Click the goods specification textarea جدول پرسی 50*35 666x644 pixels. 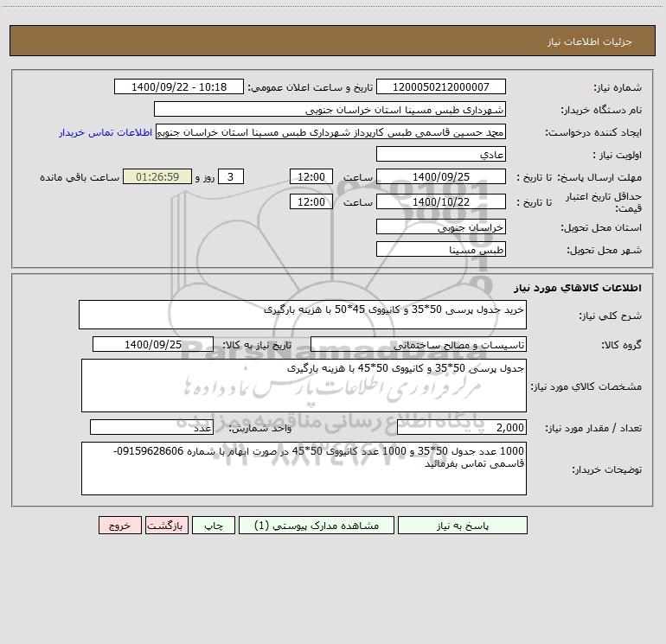pyautogui.click(x=304, y=386)
